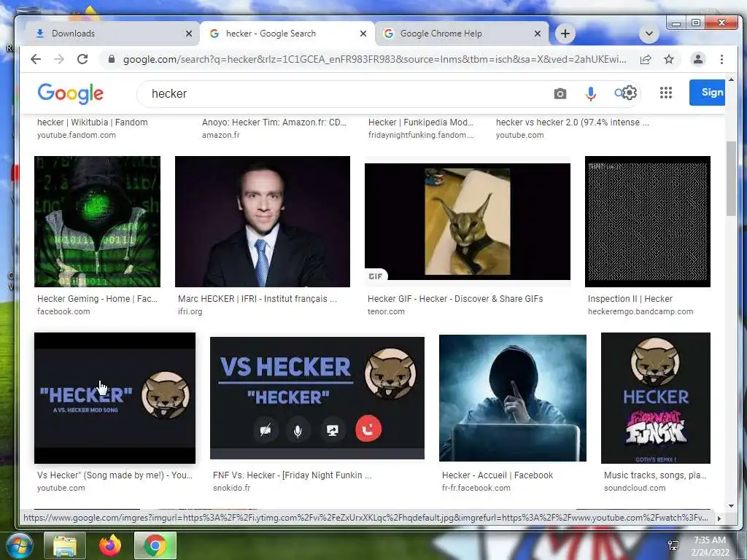Open network icon in system tray
Viewport: 747px width, 560px height.
pos(673,545)
